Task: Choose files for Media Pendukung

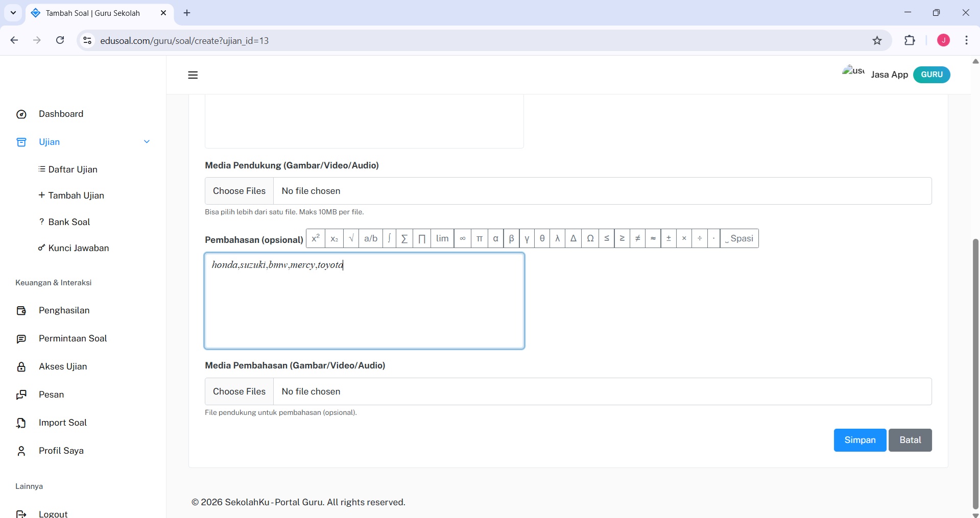Action: [239, 191]
